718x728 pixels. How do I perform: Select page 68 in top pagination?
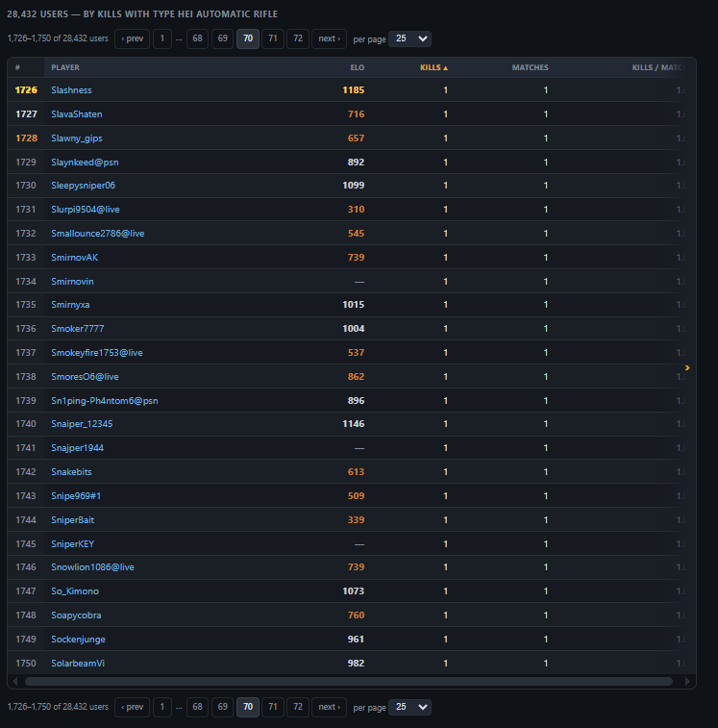[197, 38]
